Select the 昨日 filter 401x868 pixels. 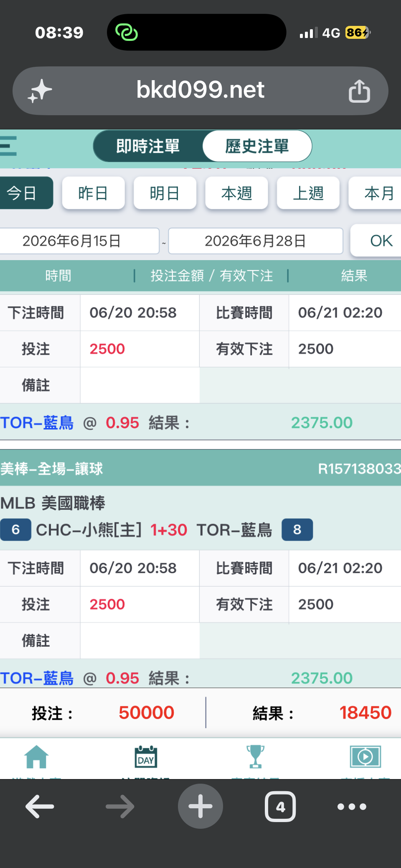(x=93, y=193)
